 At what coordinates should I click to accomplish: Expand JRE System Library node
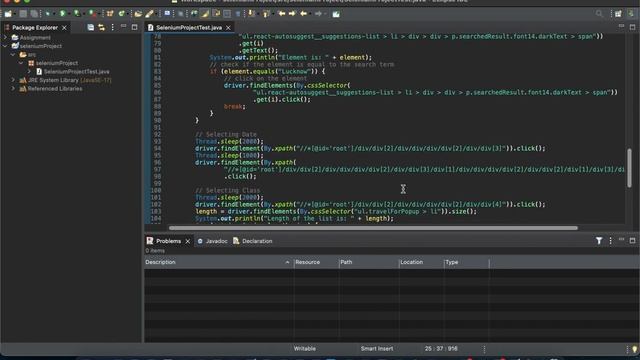pos(13,80)
